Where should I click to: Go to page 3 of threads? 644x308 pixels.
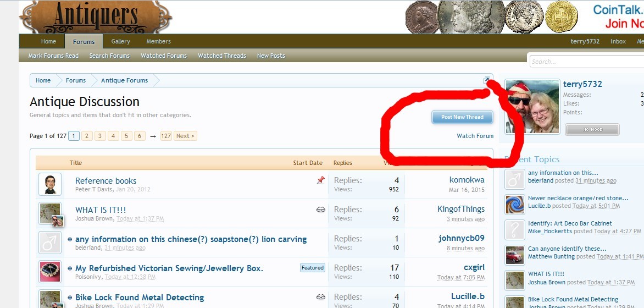[x=100, y=136]
